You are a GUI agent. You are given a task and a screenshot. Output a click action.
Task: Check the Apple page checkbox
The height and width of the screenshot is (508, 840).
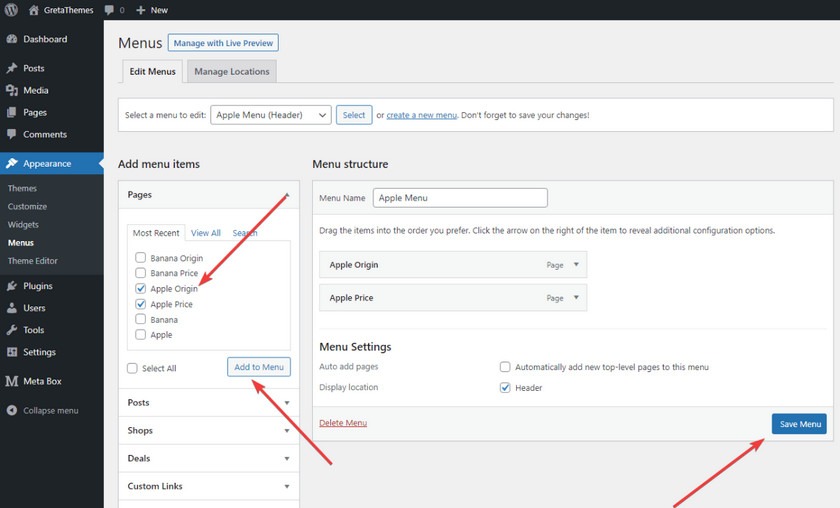tap(140, 334)
